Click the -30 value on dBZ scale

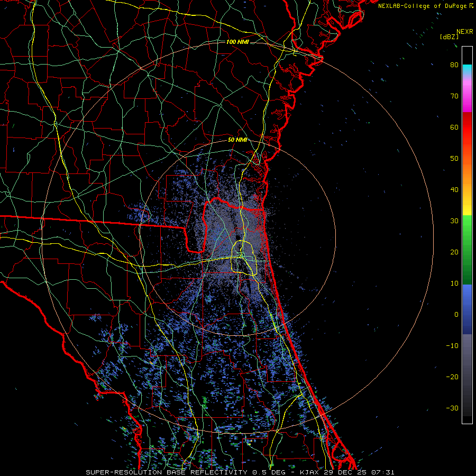pyautogui.click(x=452, y=408)
